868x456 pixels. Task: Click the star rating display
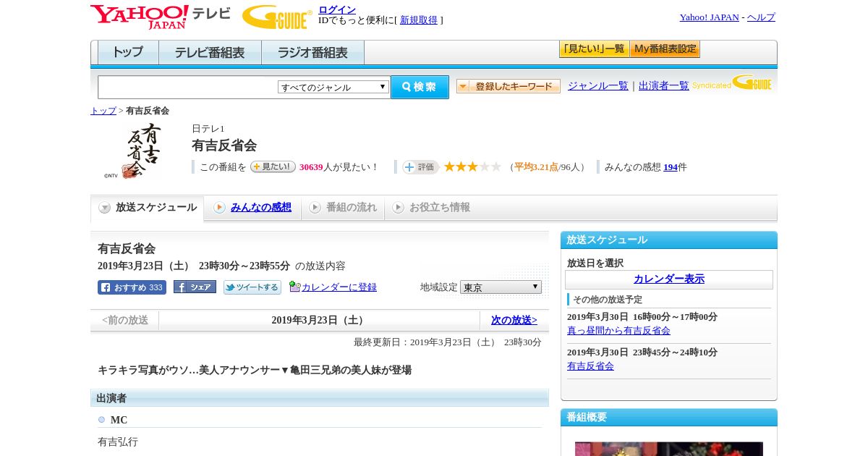pos(472,166)
